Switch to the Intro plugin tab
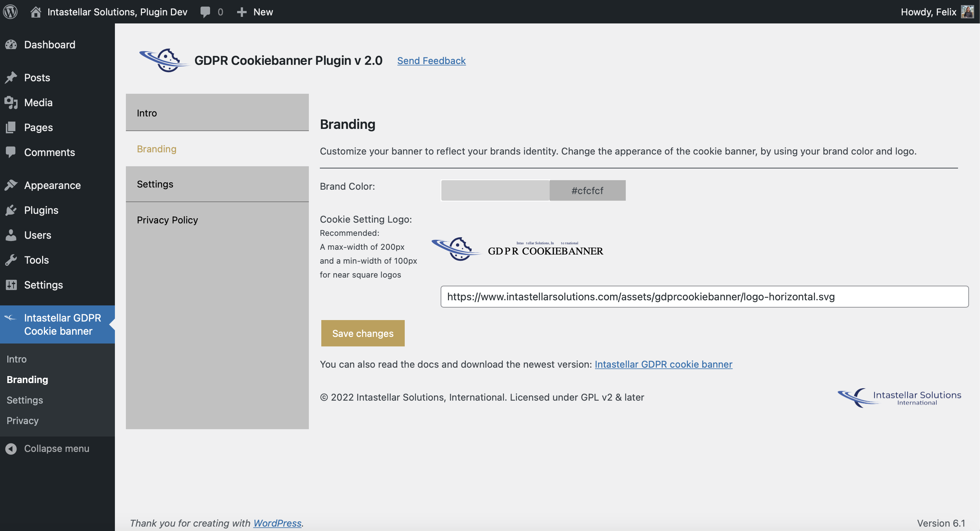The width and height of the screenshot is (980, 531). (217, 113)
